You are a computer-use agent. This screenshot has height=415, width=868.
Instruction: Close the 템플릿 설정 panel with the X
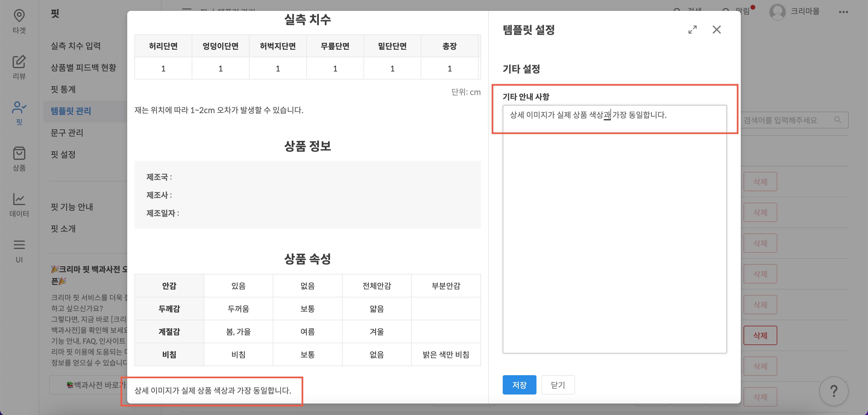pos(717,30)
